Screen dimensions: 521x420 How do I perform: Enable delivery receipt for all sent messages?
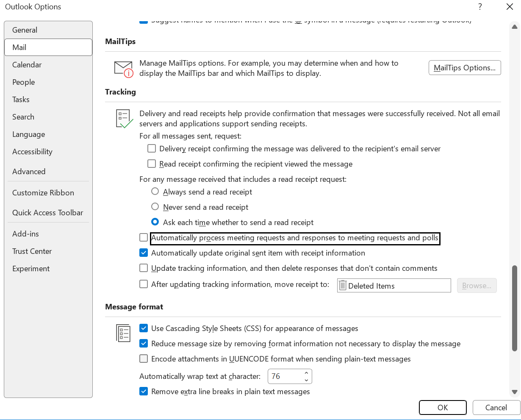(152, 149)
